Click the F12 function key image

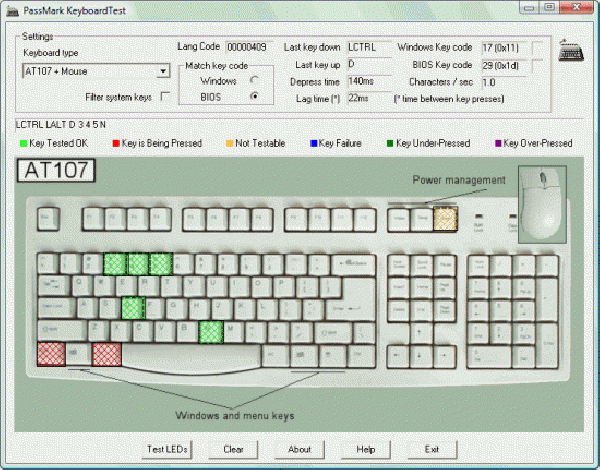pyautogui.click(x=364, y=219)
